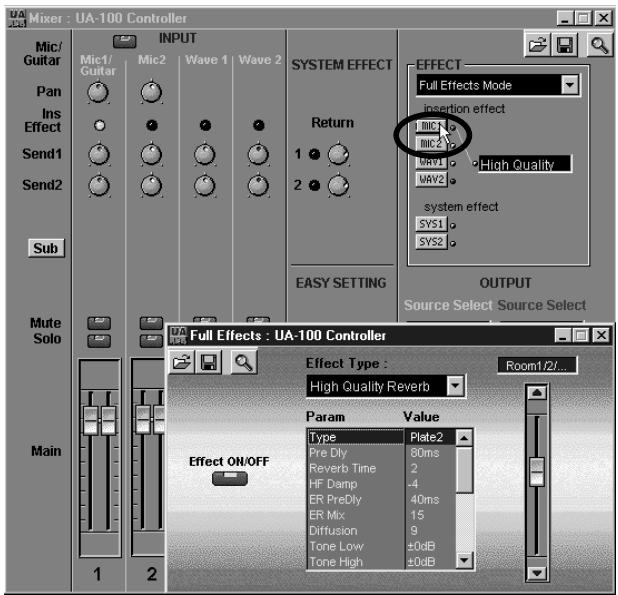Click Return 1 level knob

click(x=339, y=154)
